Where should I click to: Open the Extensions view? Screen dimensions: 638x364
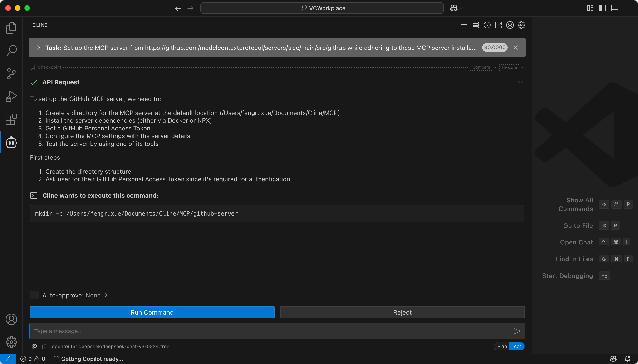click(x=11, y=119)
